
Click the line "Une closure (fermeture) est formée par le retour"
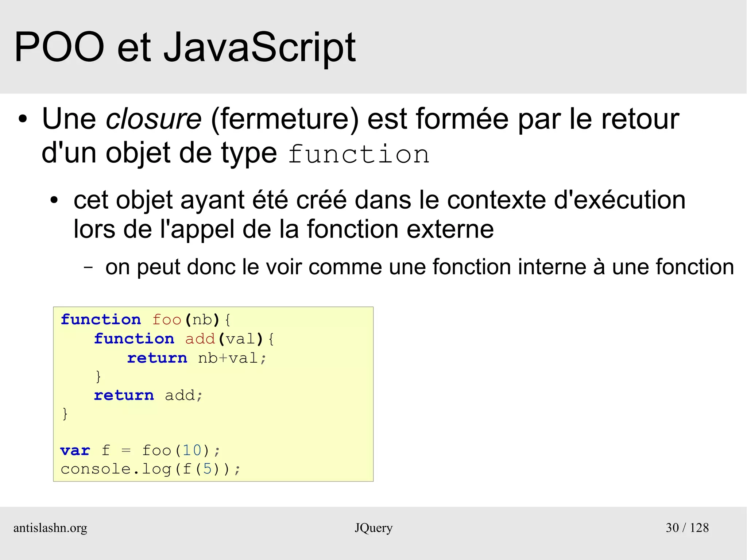click(x=360, y=119)
